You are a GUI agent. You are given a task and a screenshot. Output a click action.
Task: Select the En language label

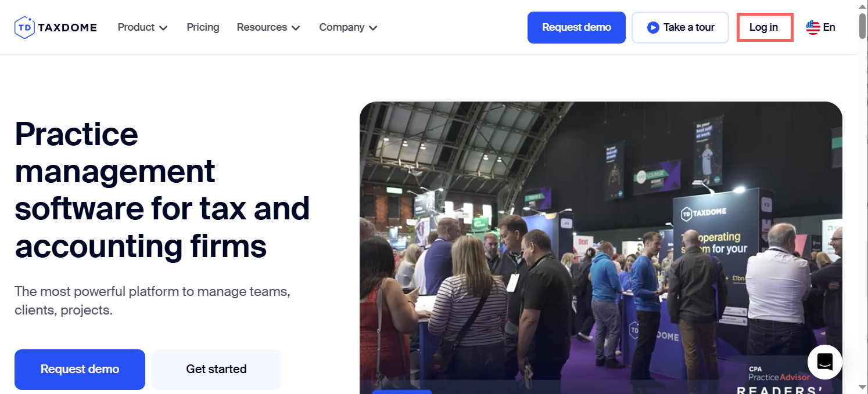(829, 27)
